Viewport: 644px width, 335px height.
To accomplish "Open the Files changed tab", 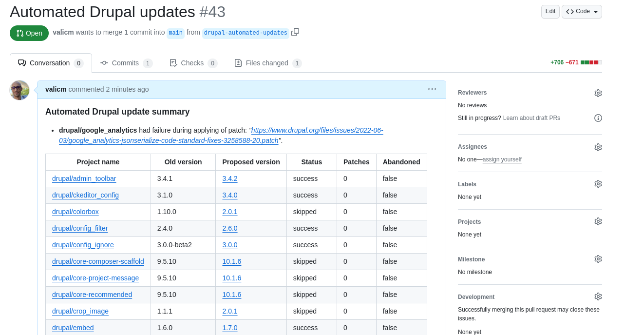I will 268,63.
